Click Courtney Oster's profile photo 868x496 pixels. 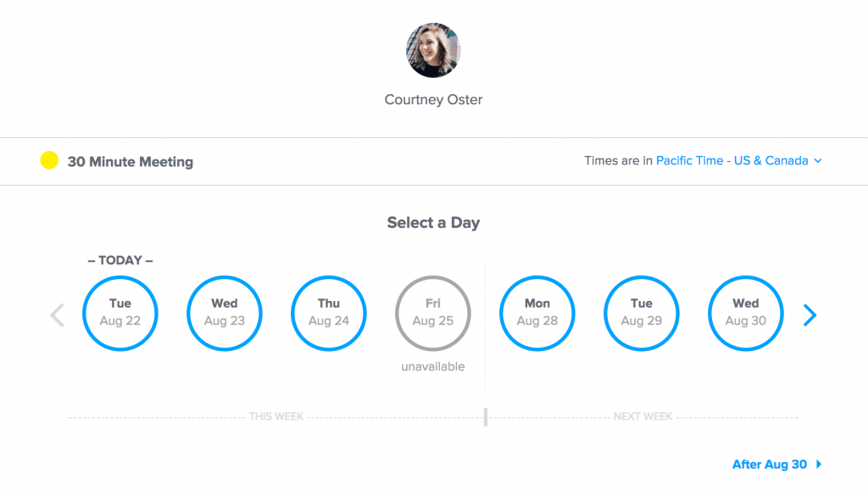coord(433,50)
